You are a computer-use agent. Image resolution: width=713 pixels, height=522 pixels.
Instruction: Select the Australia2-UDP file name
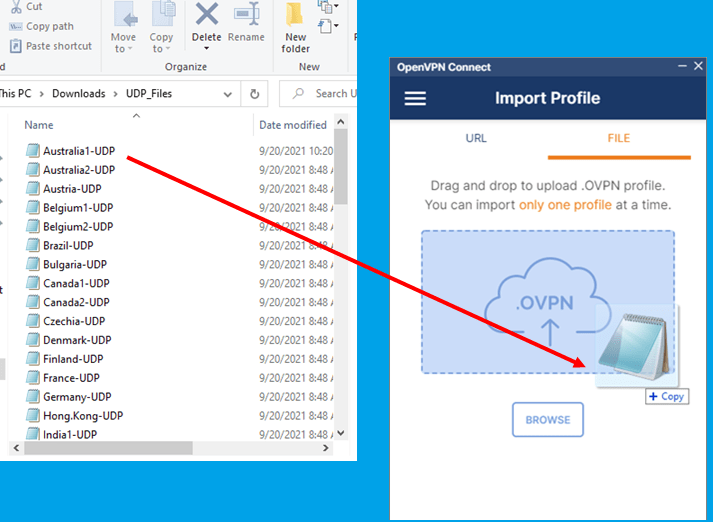tap(79, 170)
